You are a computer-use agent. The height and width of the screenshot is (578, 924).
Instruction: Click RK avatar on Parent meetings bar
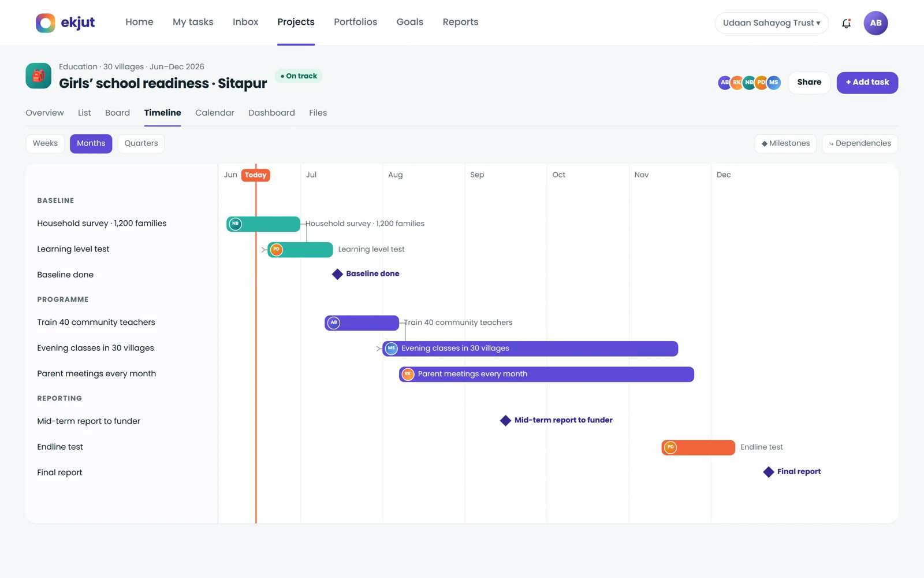tap(408, 374)
